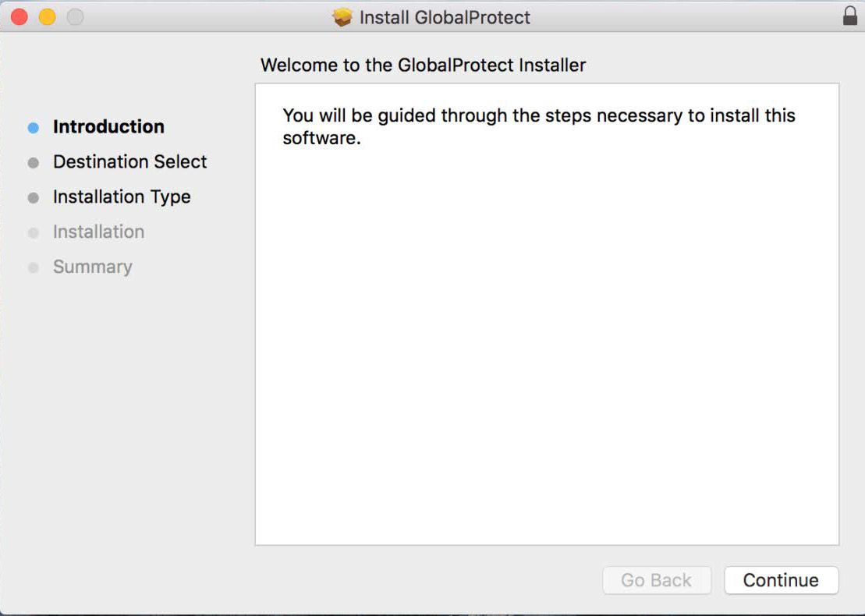This screenshot has width=865, height=616.
Task: Click the Continue button
Action: tap(781, 580)
